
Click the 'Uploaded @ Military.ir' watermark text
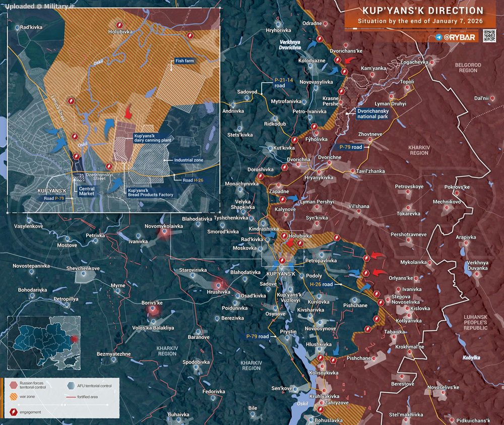pyautogui.click(x=40, y=6)
